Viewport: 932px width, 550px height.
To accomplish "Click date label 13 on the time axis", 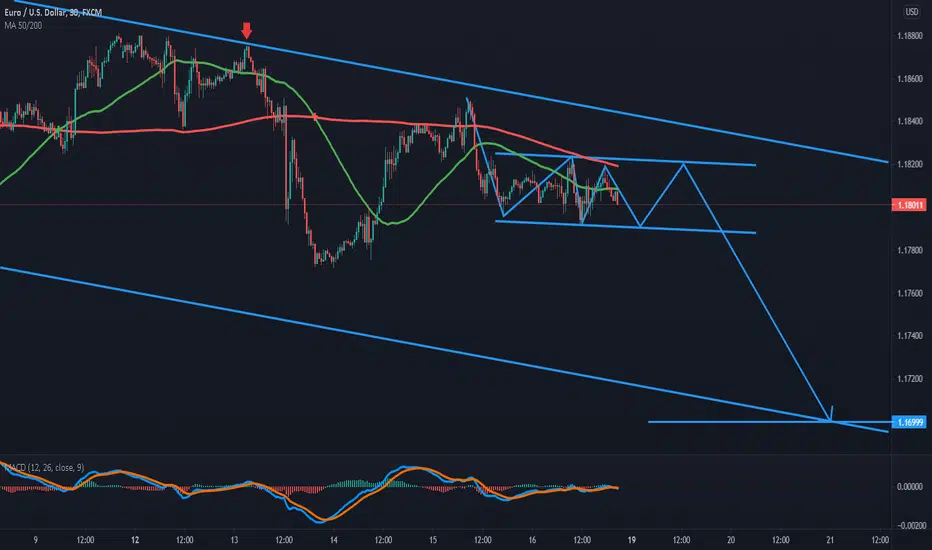I will [x=234, y=540].
